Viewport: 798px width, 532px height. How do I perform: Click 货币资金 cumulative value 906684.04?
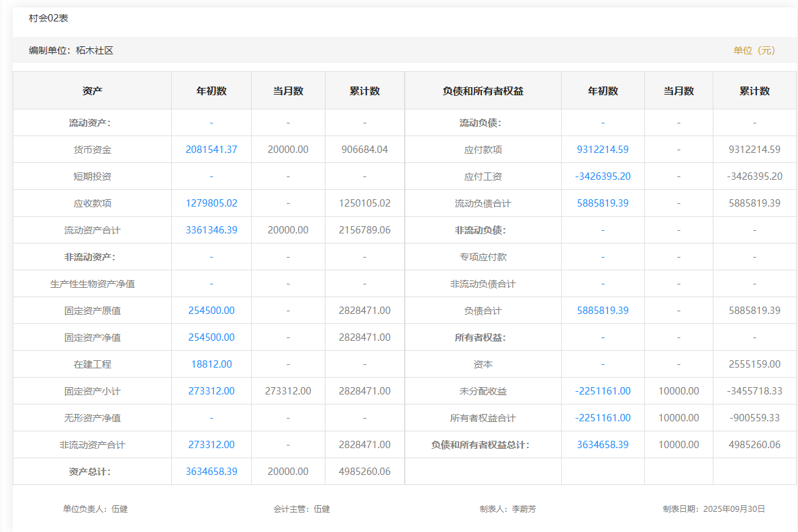[364, 150]
